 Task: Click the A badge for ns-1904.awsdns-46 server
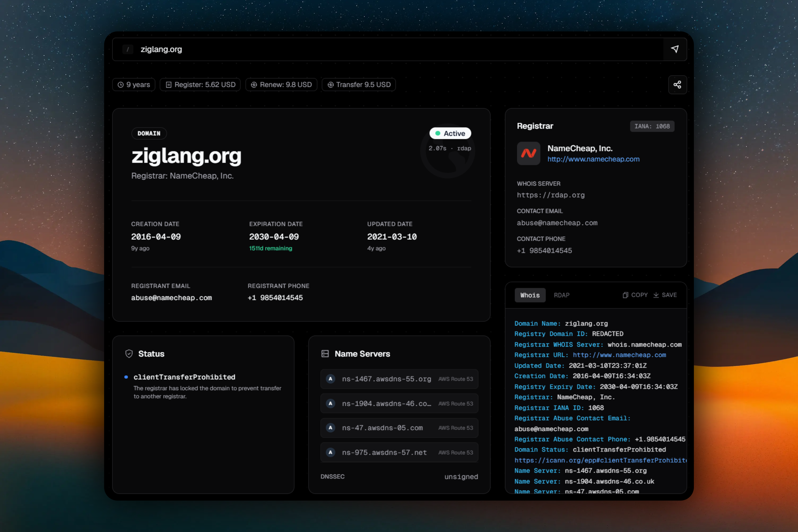click(x=330, y=403)
